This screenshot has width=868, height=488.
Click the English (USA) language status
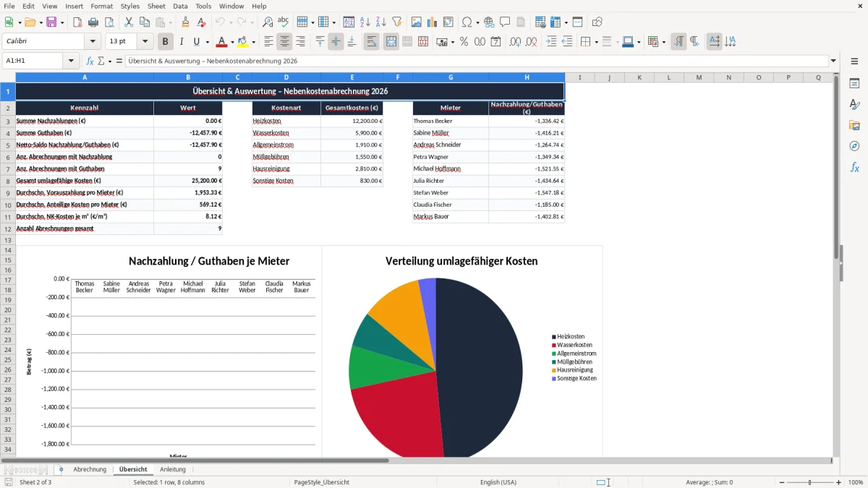498,482
